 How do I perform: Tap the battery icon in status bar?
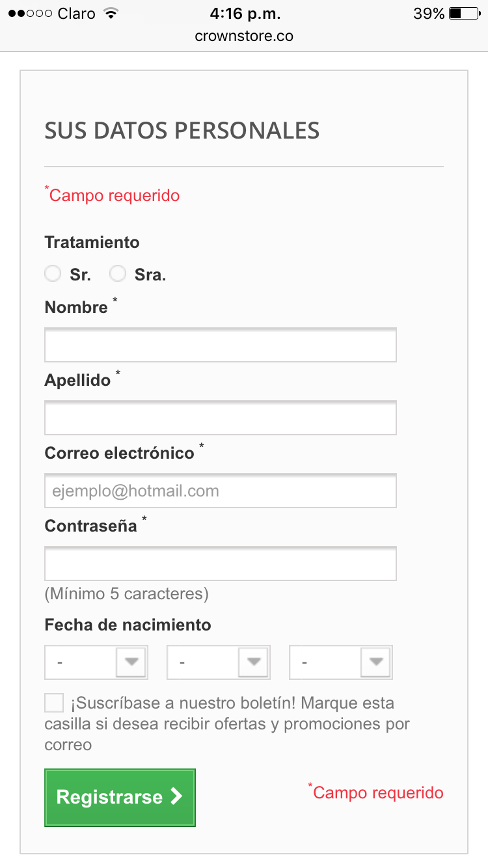(x=464, y=14)
